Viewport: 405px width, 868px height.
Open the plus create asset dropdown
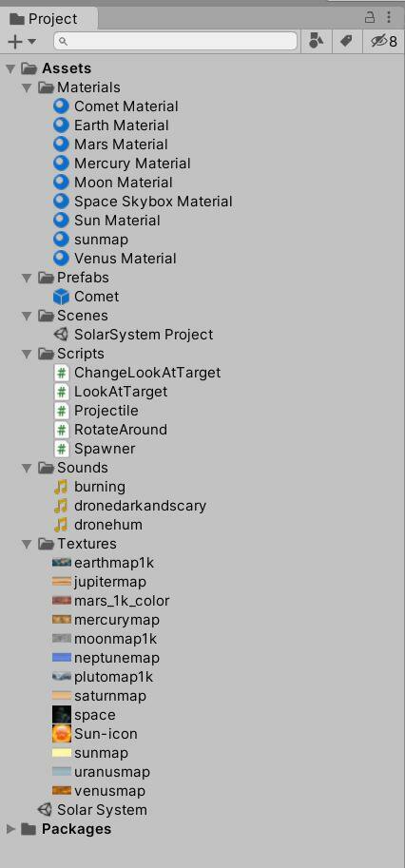click(x=22, y=42)
